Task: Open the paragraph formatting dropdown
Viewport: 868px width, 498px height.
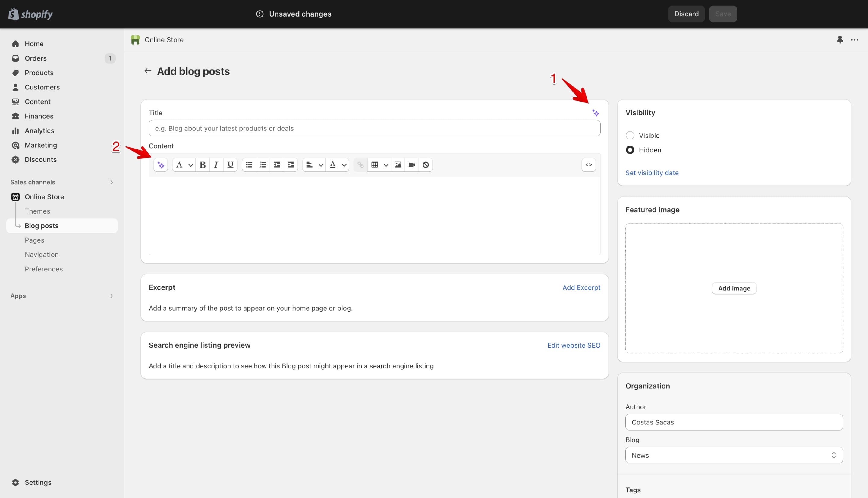Action: click(184, 165)
